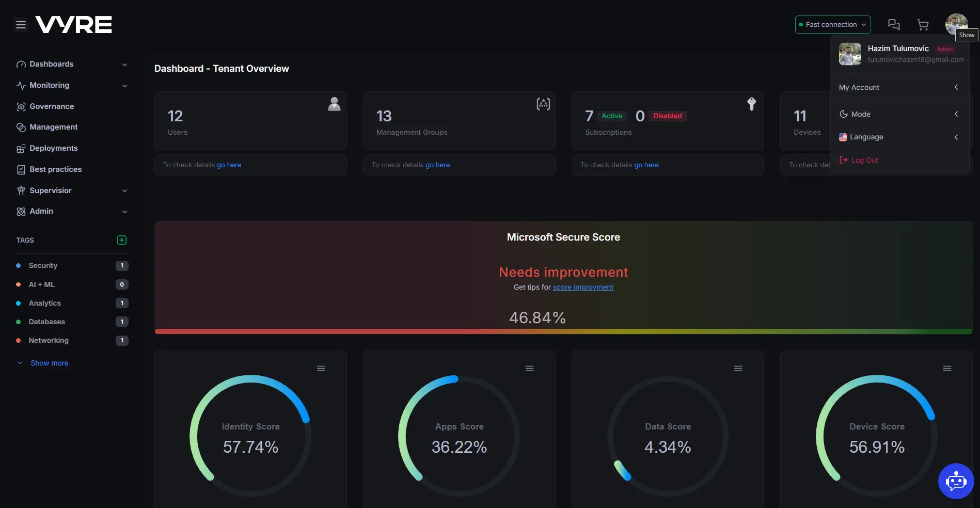This screenshot has width=980, height=508.
Task: Open the Device Score card menu icon
Action: coord(947,369)
